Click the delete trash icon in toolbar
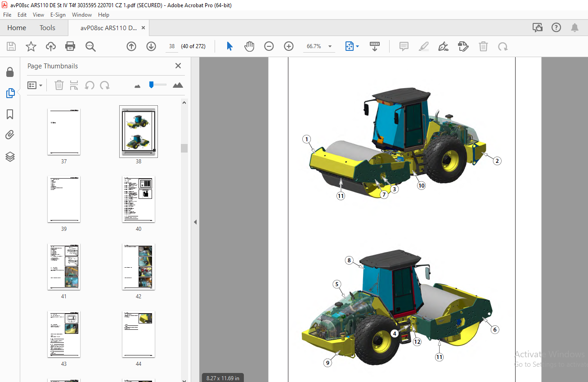This screenshot has width=588, height=382. click(483, 46)
